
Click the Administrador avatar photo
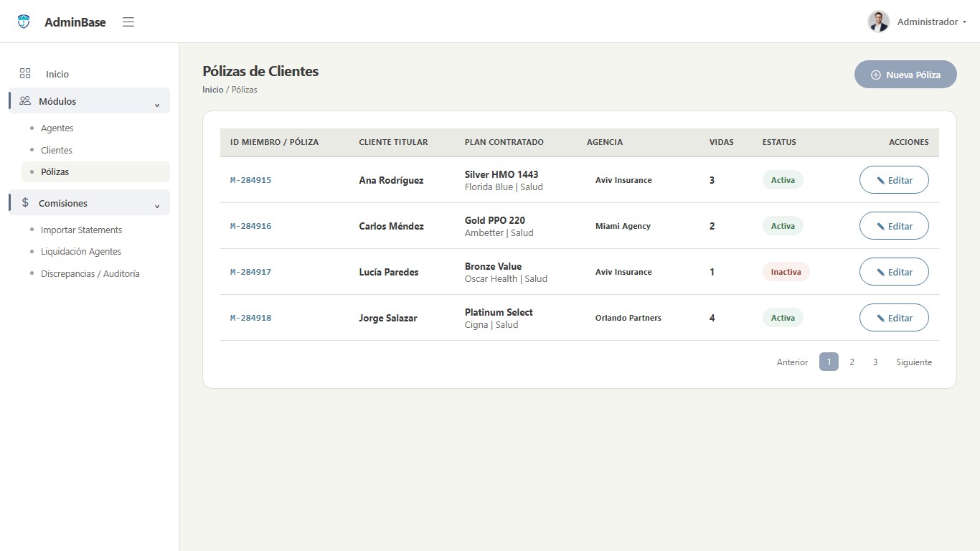878,22
